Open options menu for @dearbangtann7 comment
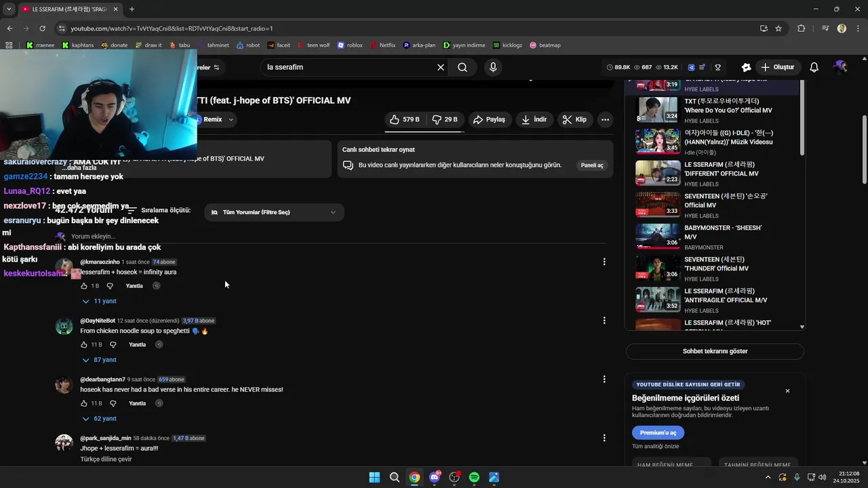This screenshot has height=488, width=868. coord(604,380)
